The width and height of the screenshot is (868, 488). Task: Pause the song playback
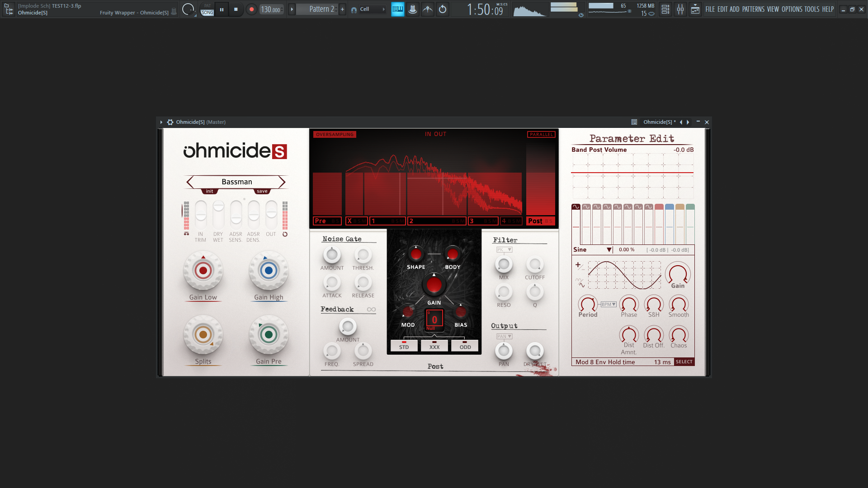(222, 9)
